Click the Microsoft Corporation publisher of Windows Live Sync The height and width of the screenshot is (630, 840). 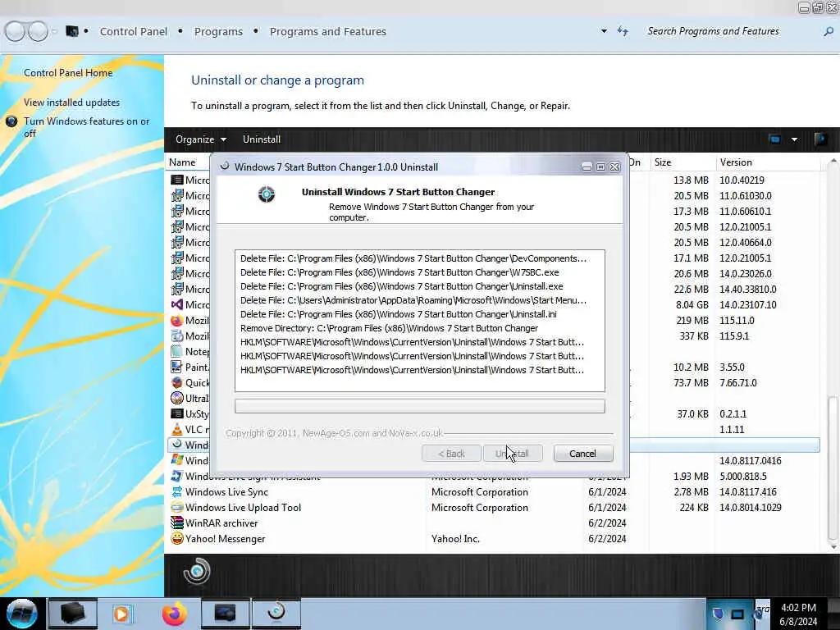pyautogui.click(x=479, y=492)
